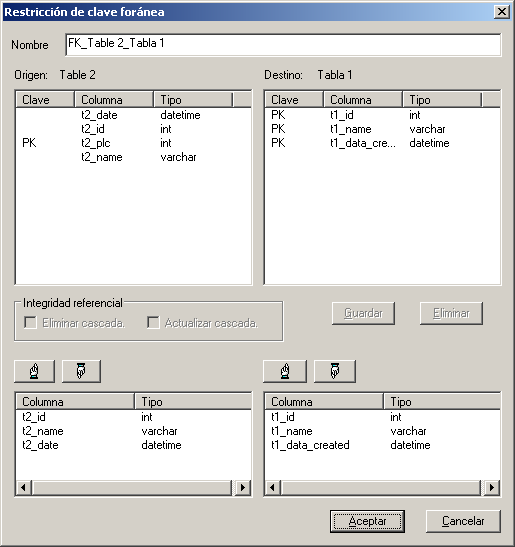Click Clave header in Destino table
Image resolution: width=515 pixels, height=547 pixels.
pyautogui.click(x=294, y=100)
